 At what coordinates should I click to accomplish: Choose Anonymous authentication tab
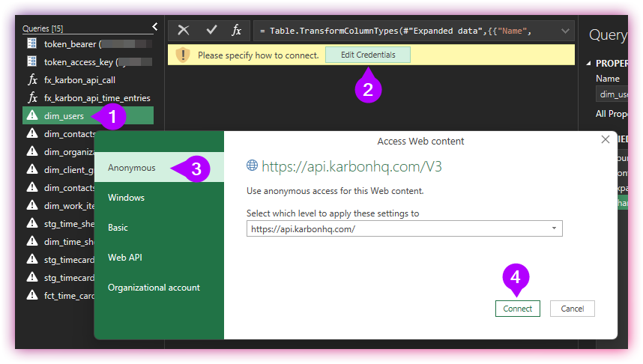[x=159, y=167]
